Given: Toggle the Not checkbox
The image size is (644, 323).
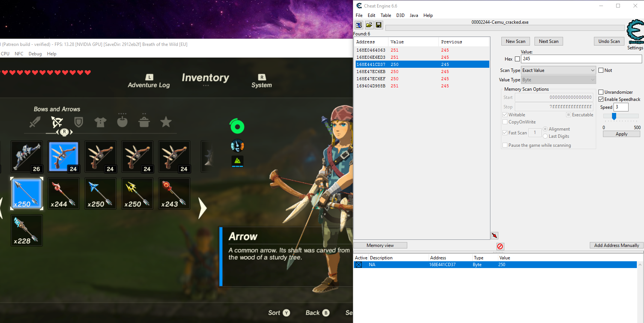Looking at the screenshot, I should click(601, 70).
